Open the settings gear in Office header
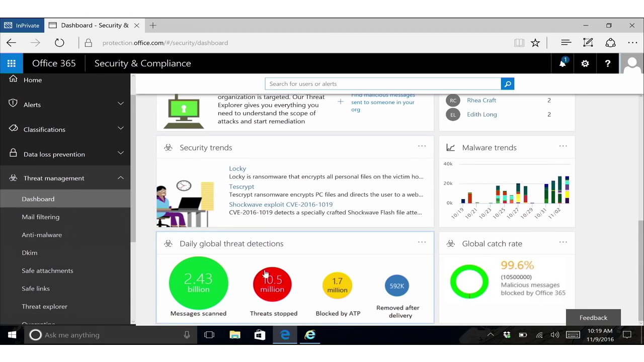Image resolution: width=644 pixels, height=362 pixels. [x=585, y=63]
